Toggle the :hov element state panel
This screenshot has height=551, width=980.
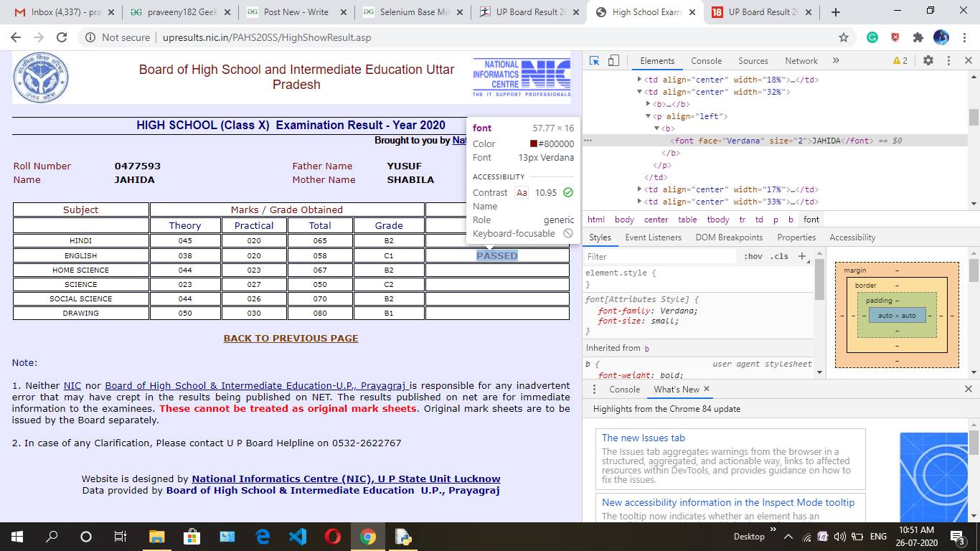click(x=753, y=256)
